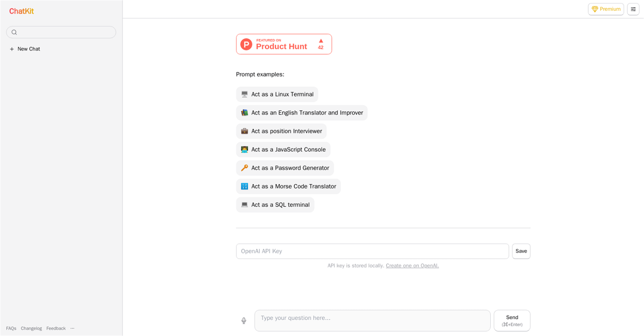Open the Premium diamond button
644x336 pixels.
(x=606, y=9)
